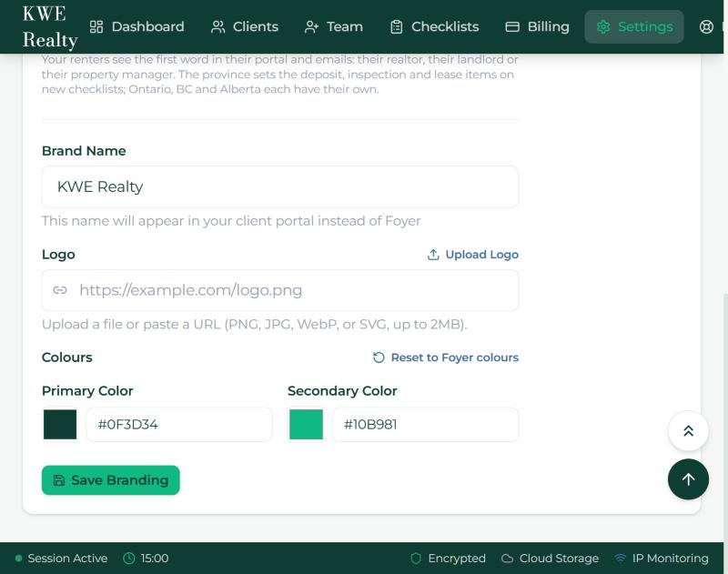The image size is (728, 574).
Task: Click the reset rotate icon beside Foyer colours
Action: point(379,357)
